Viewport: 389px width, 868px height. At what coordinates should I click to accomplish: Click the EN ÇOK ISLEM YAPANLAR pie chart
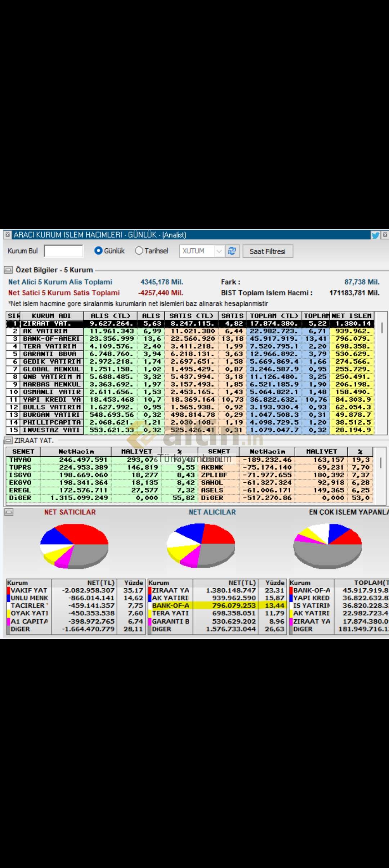point(327,546)
